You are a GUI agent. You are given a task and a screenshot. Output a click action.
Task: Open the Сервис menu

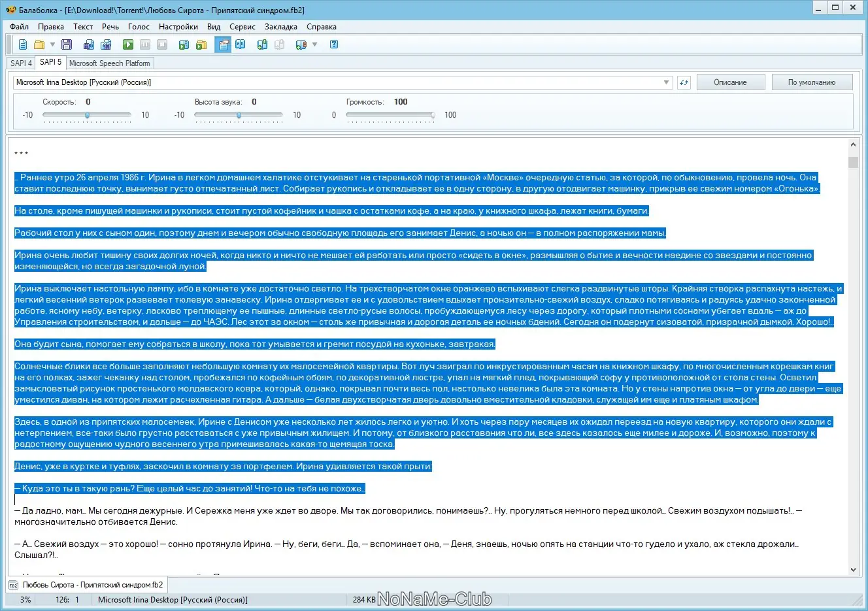coord(242,27)
